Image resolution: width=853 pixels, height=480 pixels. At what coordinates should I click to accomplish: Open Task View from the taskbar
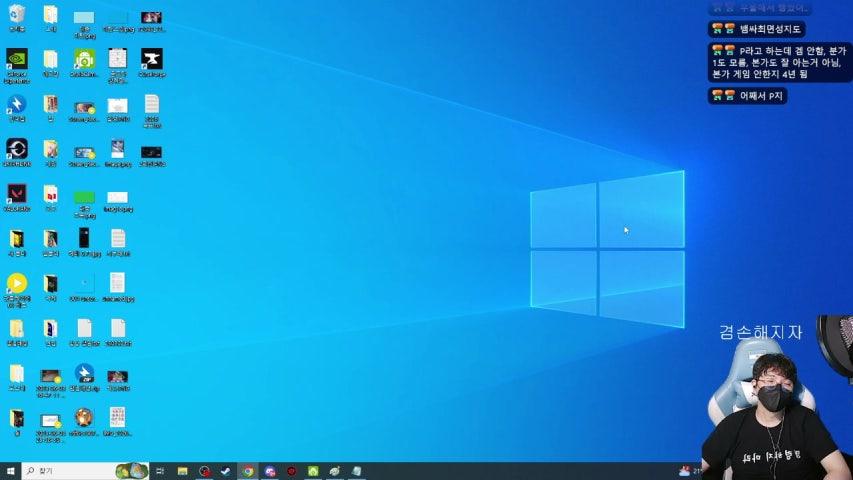click(x=160, y=471)
